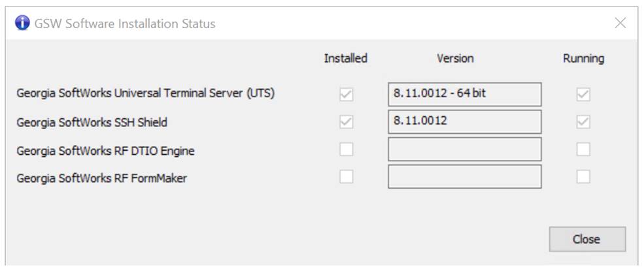This screenshot has height=269, width=644.
Task: Toggle Installed checkbox for SSH Shield
Action: (347, 122)
